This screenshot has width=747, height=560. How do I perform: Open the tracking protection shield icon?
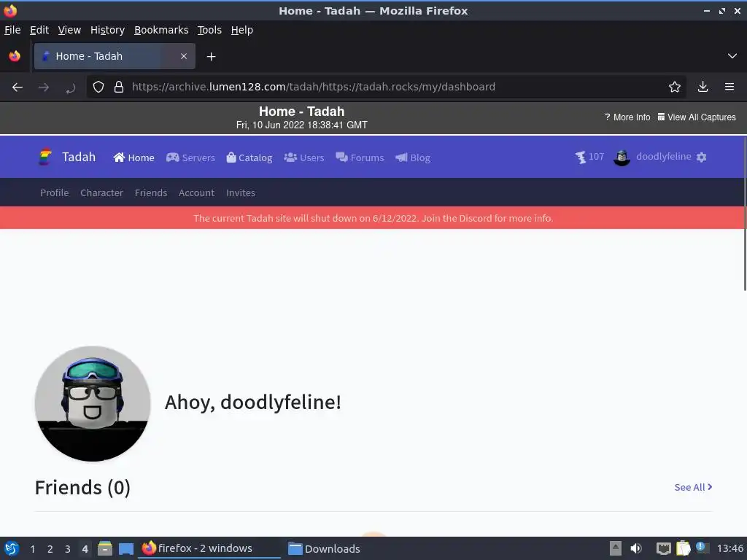[98, 87]
